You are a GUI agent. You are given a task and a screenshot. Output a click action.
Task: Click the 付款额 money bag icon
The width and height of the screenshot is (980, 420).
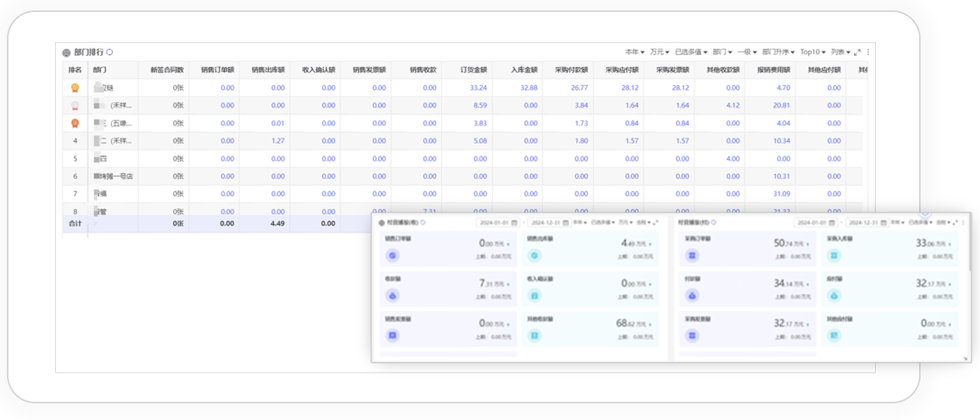pyautogui.click(x=691, y=296)
